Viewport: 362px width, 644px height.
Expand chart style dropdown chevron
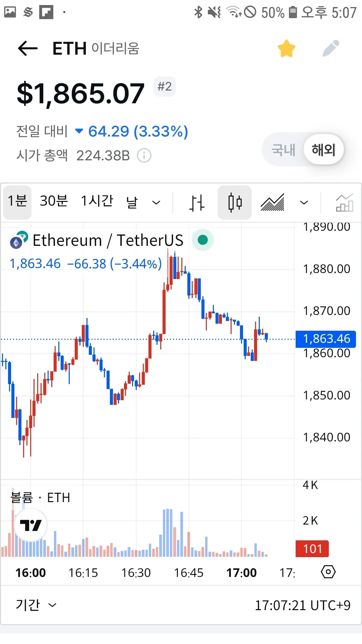304,203
